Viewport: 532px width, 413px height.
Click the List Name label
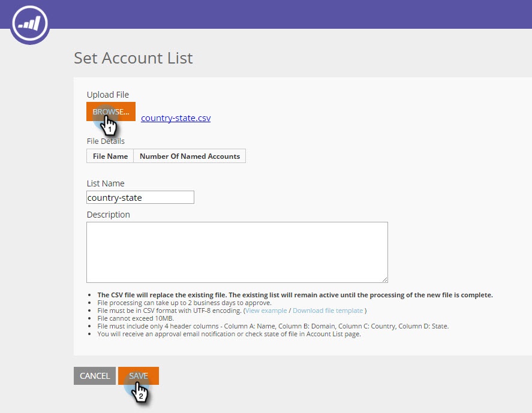click(106, 183)
